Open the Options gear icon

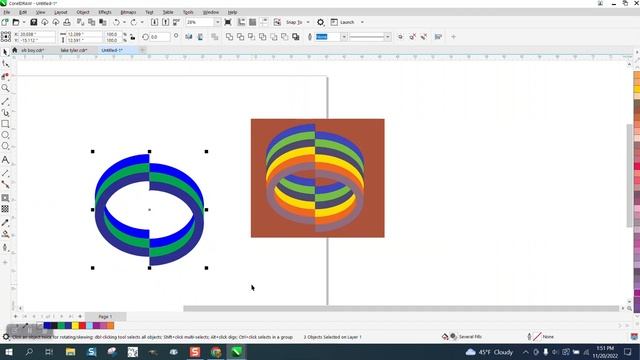tap(321, 22)
